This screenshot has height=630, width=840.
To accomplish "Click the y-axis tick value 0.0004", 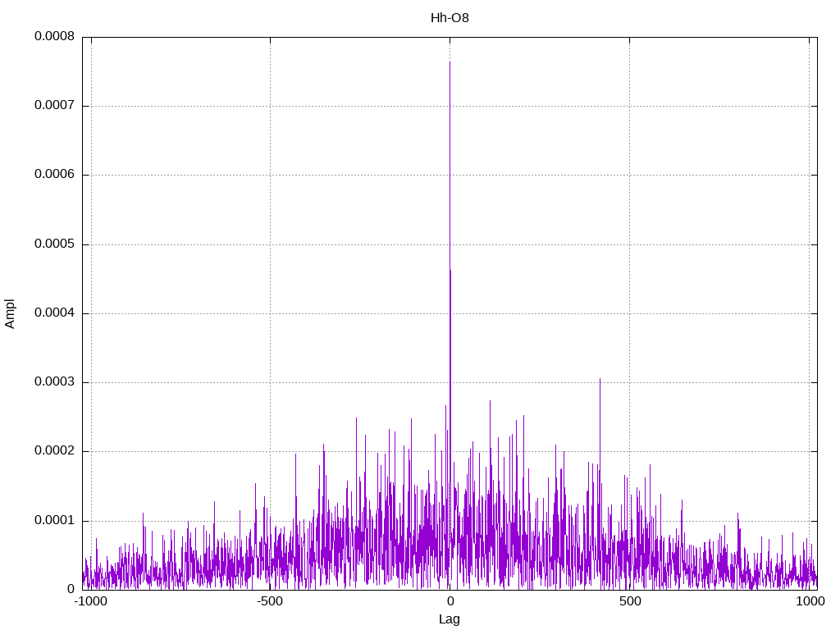I will tap(55, 313).
